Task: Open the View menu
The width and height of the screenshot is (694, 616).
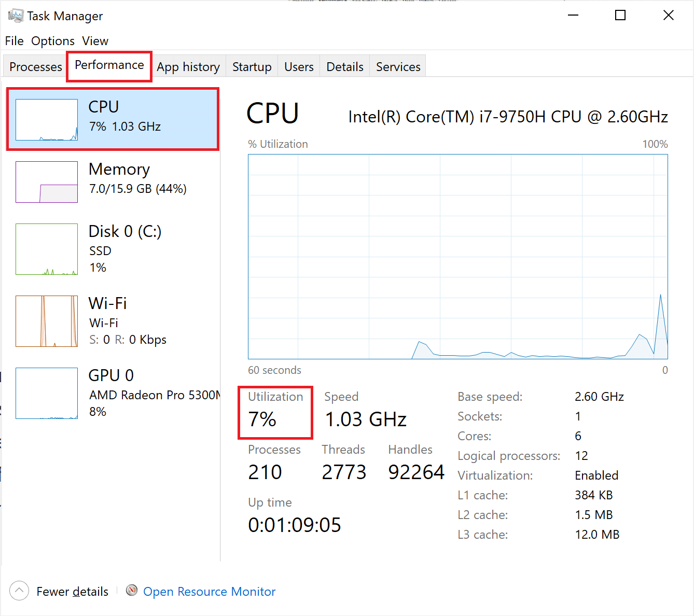Action: tap(95, 41)
